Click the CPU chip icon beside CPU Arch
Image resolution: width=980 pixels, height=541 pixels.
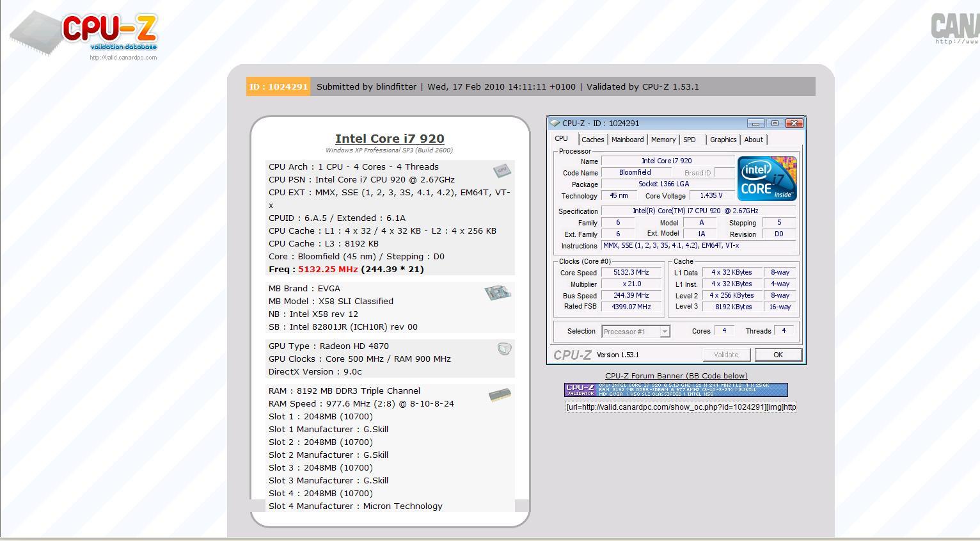click(x=502, y=170)
